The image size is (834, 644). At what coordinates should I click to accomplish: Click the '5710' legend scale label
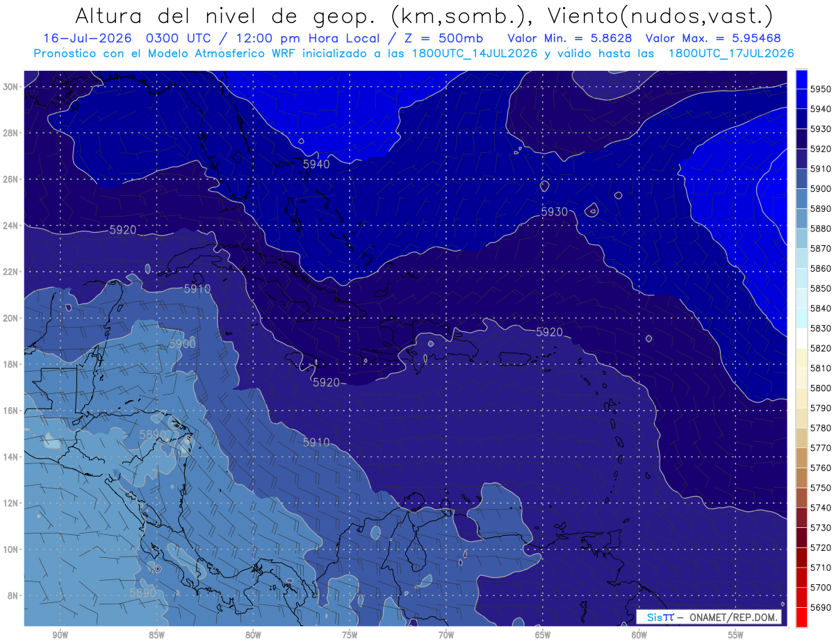[x=821, y=568]
